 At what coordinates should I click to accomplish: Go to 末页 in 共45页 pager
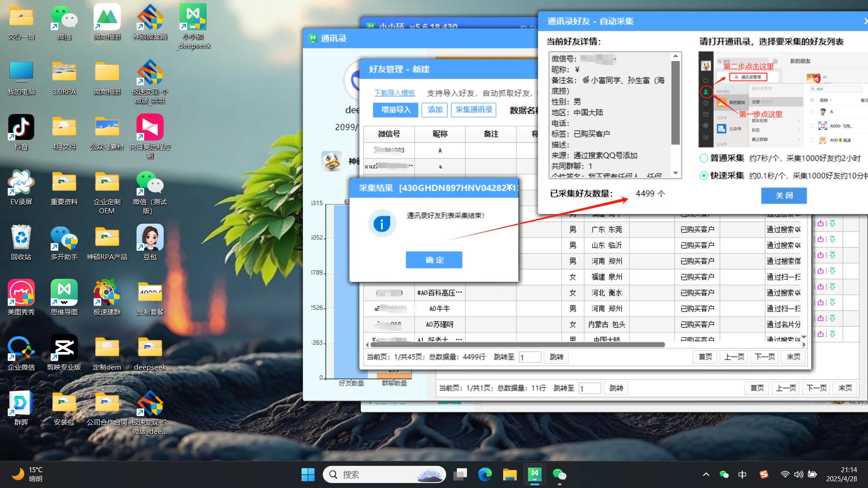[x=793, y=357]
